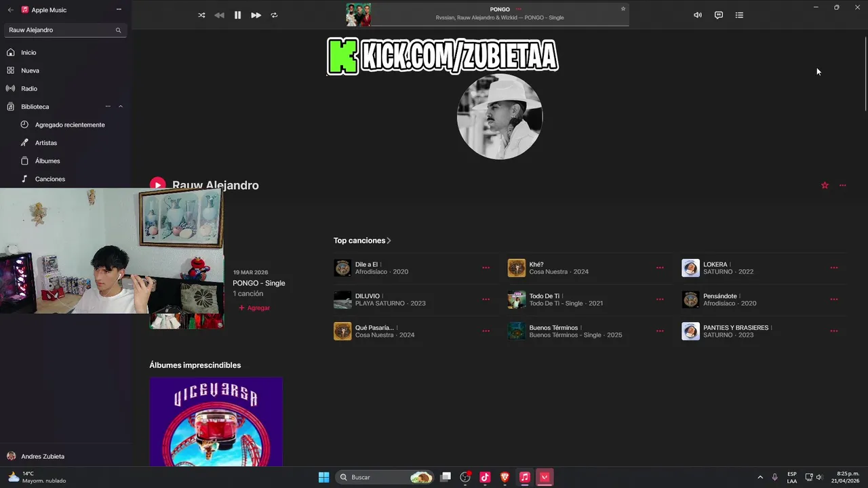
Task: Open the VICE VERSA album cover
Action: [x=216, y=422]
